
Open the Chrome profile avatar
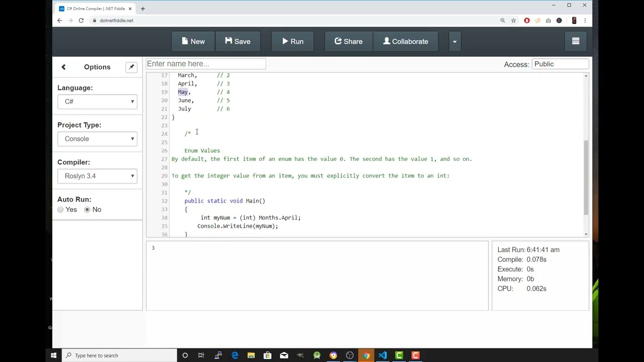tap(574, 21)
